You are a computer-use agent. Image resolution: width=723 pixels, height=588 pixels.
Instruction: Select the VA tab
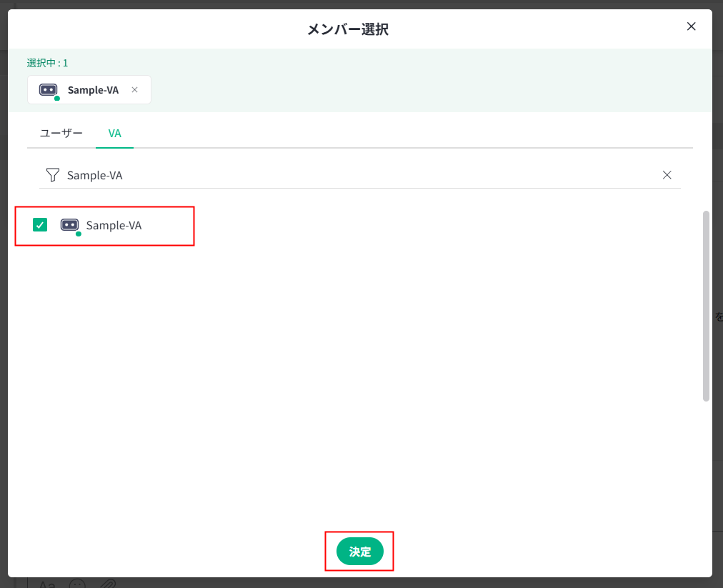[114, 134]
